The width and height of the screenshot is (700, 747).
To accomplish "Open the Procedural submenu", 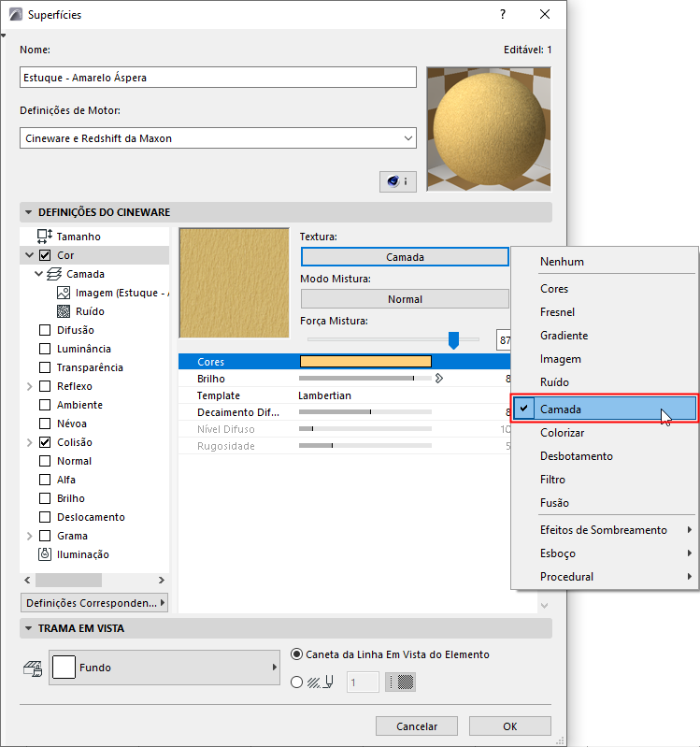I will [605, 577].
